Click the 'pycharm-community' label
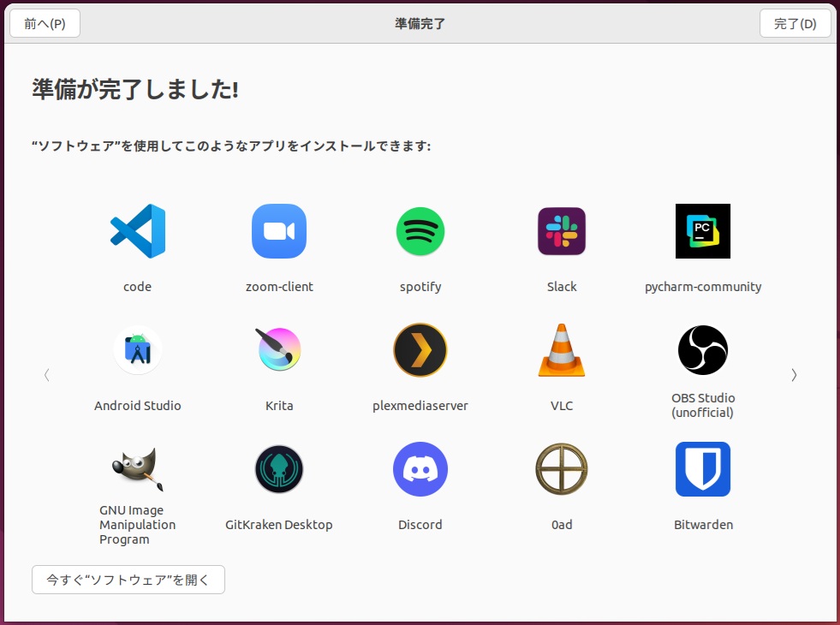 click(703, 287)
